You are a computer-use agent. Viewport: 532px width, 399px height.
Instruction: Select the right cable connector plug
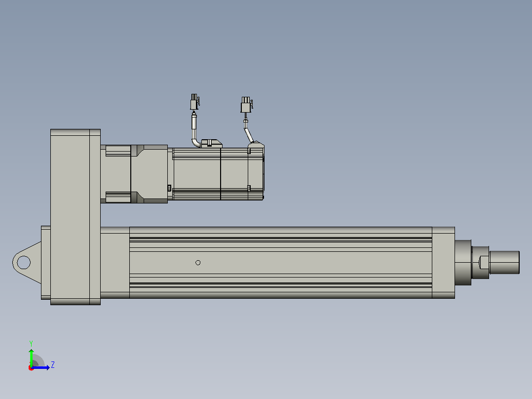click(247, 105)
